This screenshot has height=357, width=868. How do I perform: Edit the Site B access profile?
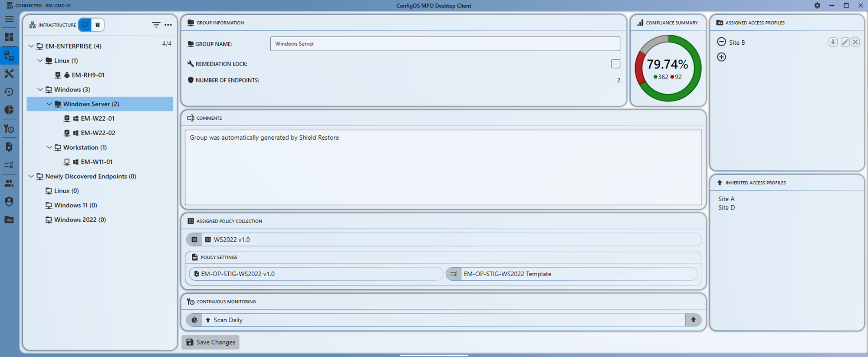click(845, 42)
